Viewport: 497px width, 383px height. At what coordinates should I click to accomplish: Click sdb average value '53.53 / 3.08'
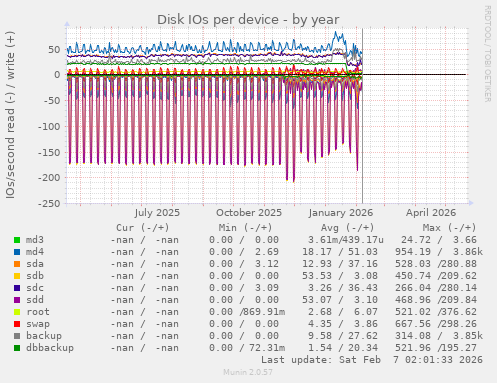pos(340,276)
